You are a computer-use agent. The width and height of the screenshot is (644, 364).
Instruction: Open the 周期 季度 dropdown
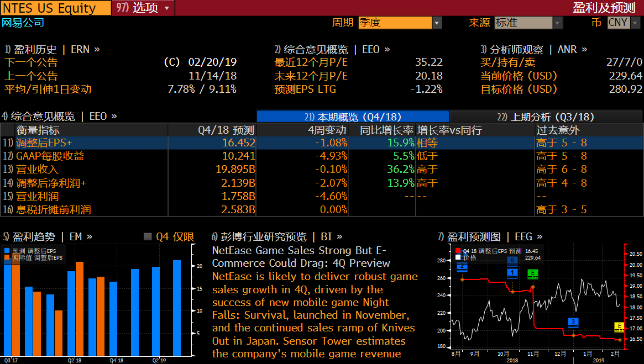point(400,23)
